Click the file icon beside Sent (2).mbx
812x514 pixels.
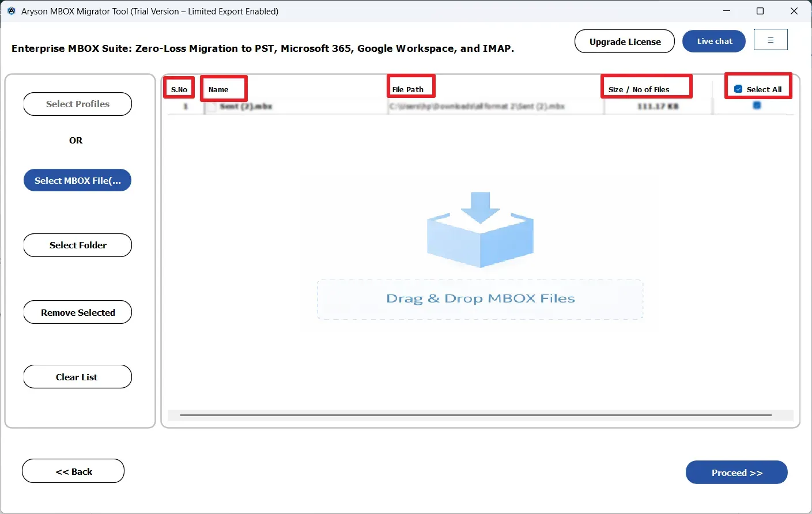point(213,107)
